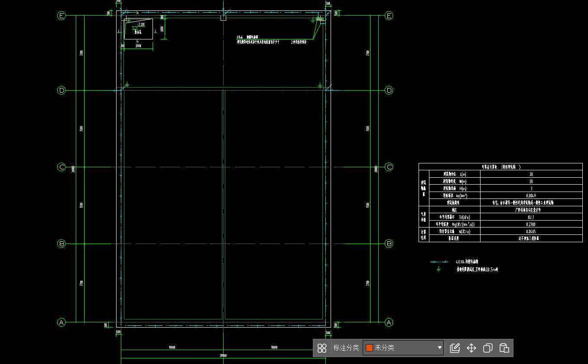Click the table cell with value 20
The width and height of the screenshot is (588, 364).
tap(531, 181)
